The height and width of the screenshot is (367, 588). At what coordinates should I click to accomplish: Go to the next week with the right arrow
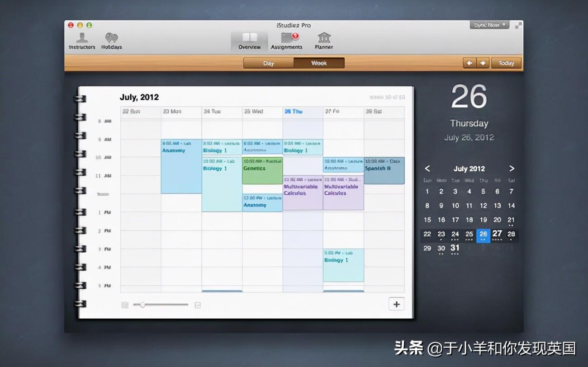click(483, 63)
